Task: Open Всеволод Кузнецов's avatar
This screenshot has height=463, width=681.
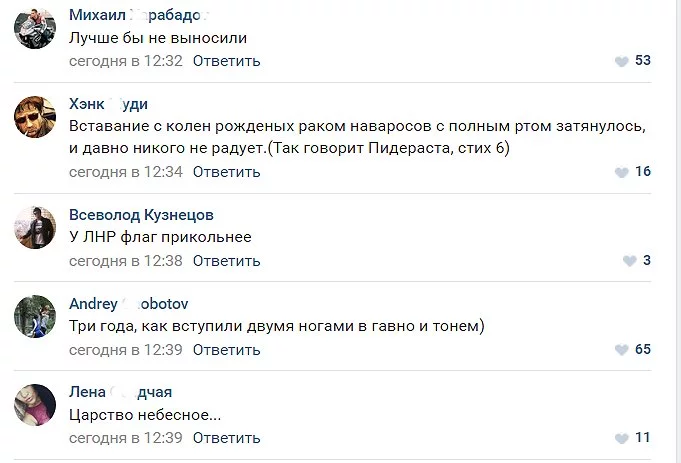Action: [35, 228]
